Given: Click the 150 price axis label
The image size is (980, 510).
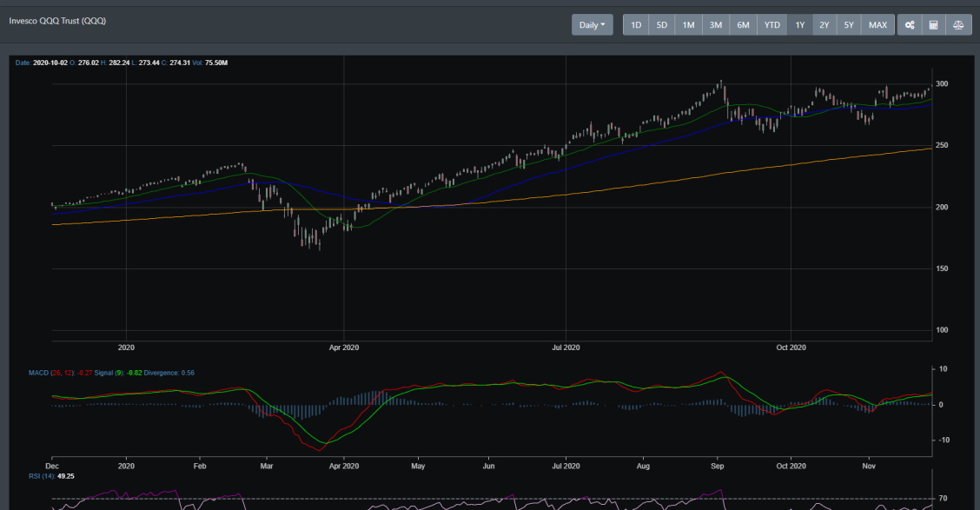Looking at the screenshot, I should [x=941, y=268].
